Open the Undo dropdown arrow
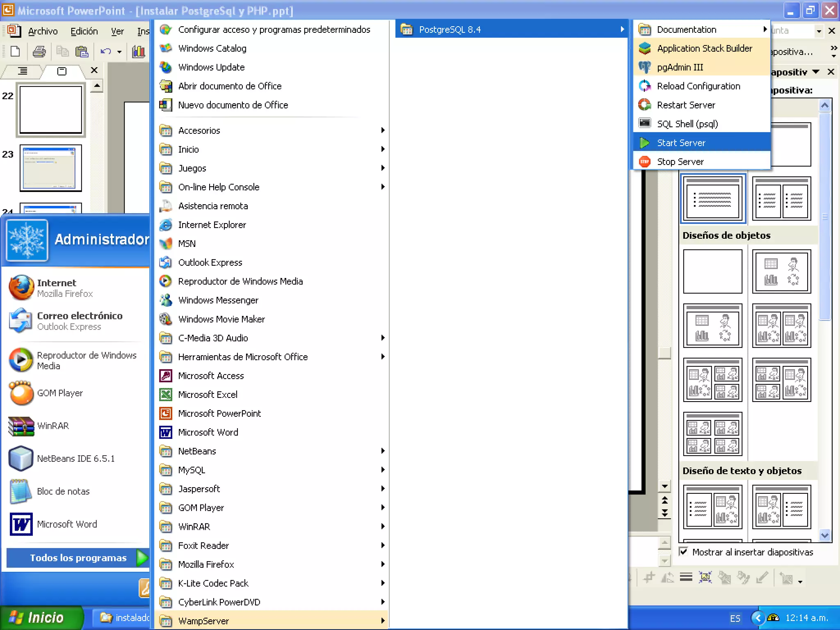 119,52
